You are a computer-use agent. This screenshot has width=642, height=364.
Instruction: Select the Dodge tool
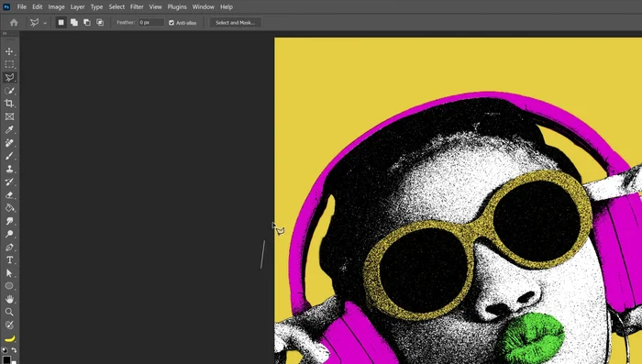point(9,234)
